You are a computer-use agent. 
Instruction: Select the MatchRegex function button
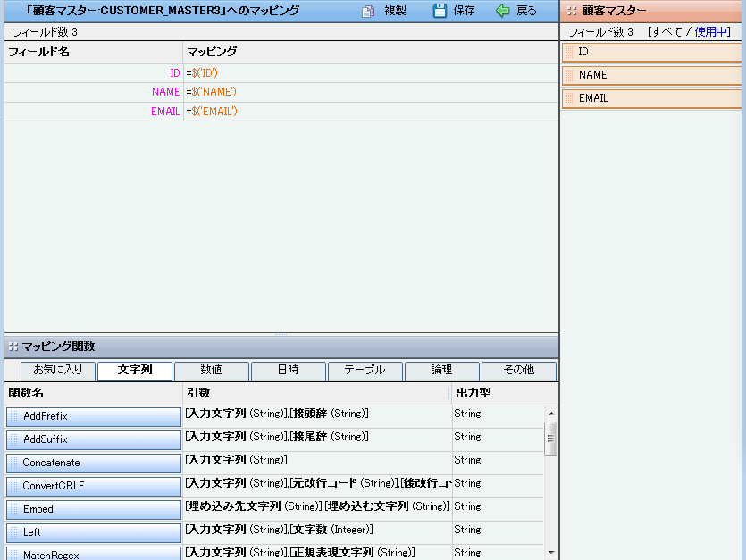point(94,554)
